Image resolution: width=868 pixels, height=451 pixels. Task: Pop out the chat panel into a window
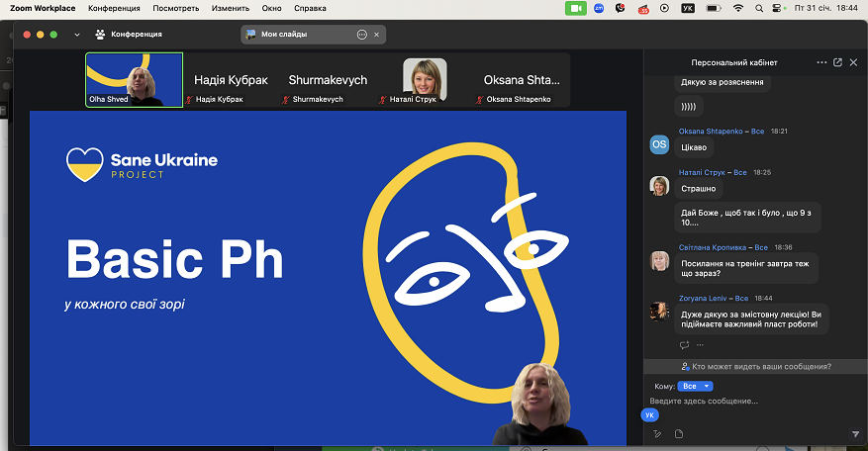pos(837,62)
